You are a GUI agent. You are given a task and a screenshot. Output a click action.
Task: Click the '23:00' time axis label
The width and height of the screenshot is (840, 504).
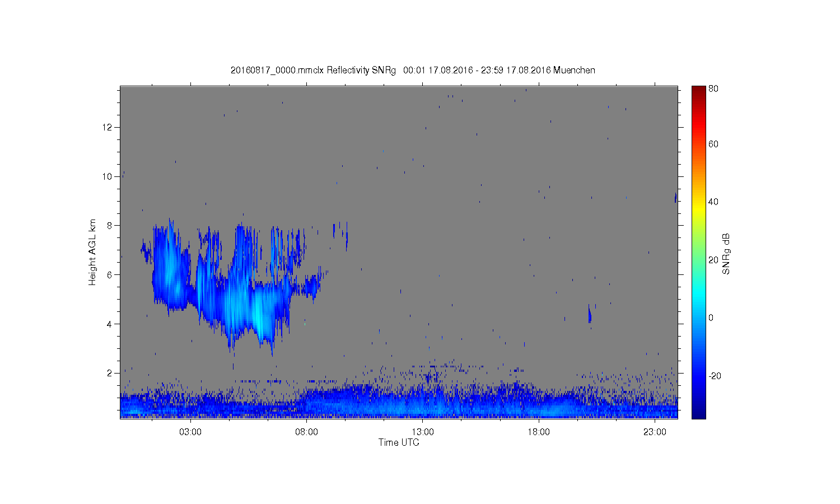click(655, 432)
